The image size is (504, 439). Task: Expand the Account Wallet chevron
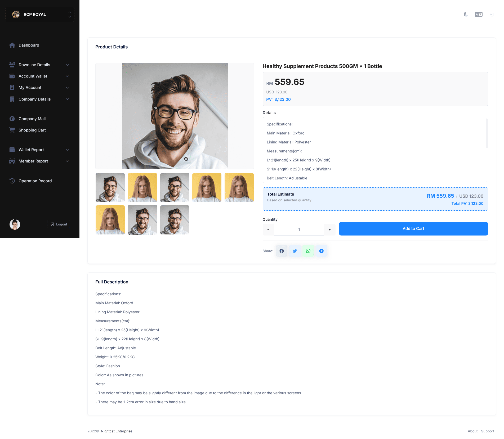(67, 76)
